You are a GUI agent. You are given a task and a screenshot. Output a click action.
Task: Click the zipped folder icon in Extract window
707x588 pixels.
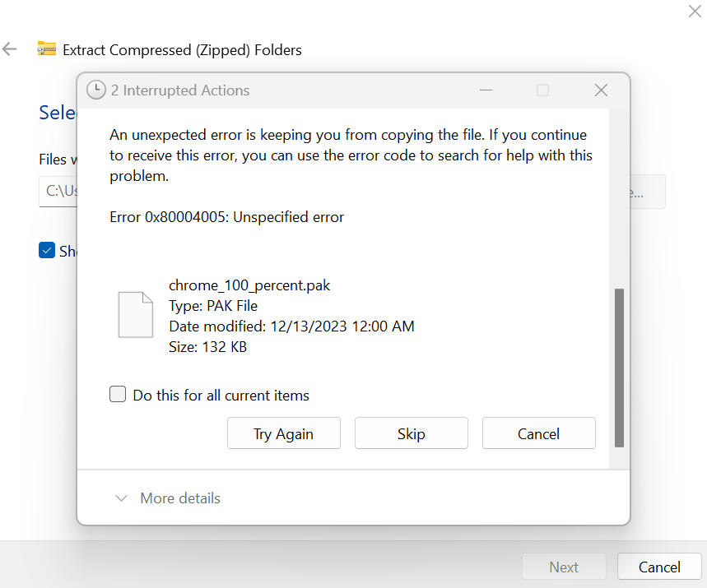pos(46,49)
